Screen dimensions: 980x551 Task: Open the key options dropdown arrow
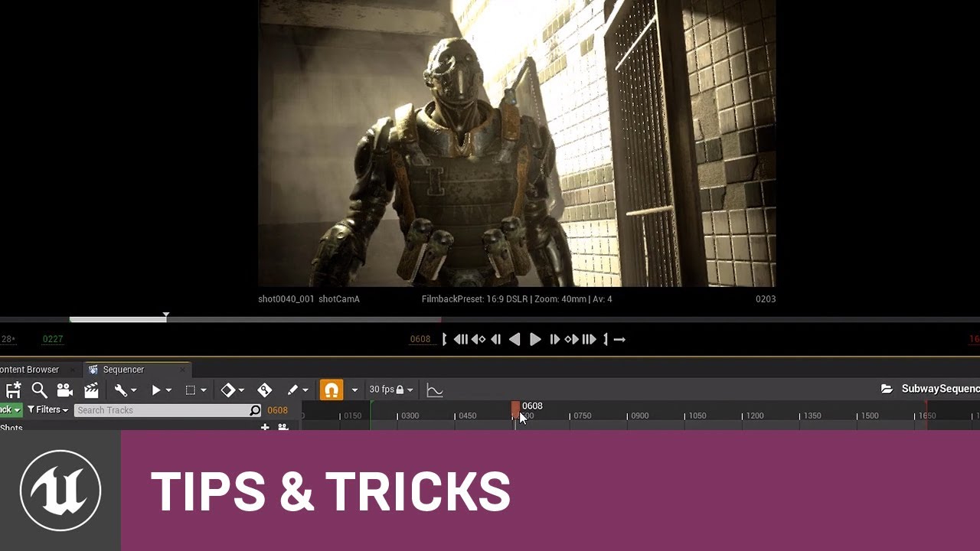tap(241, 390)
